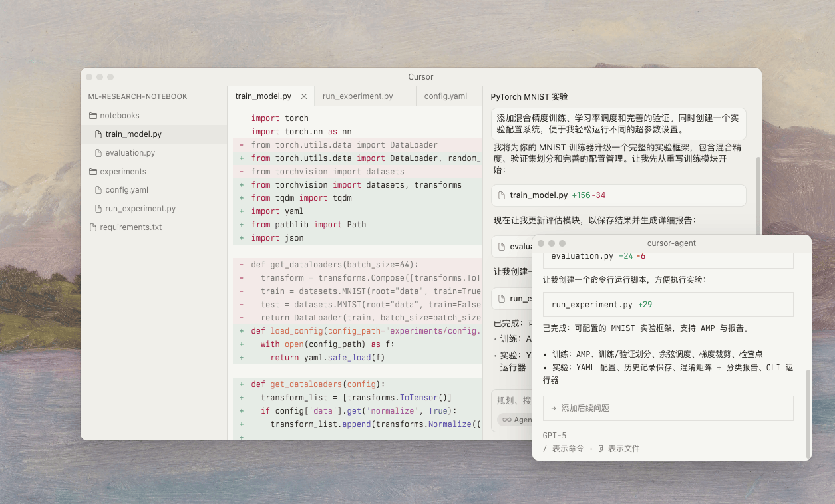
Task: Click the 'return yaml.safe_load(f)' line
Action: [x=357, y=358]
